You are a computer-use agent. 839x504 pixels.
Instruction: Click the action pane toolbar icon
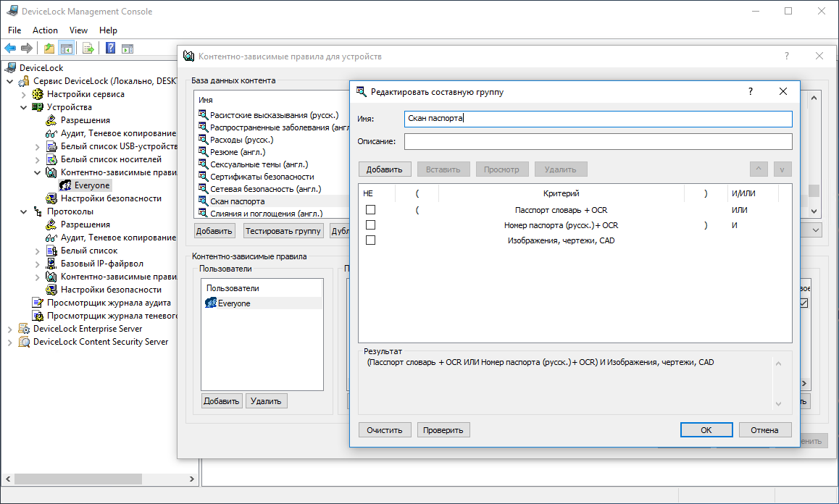(x=128, y=48)
